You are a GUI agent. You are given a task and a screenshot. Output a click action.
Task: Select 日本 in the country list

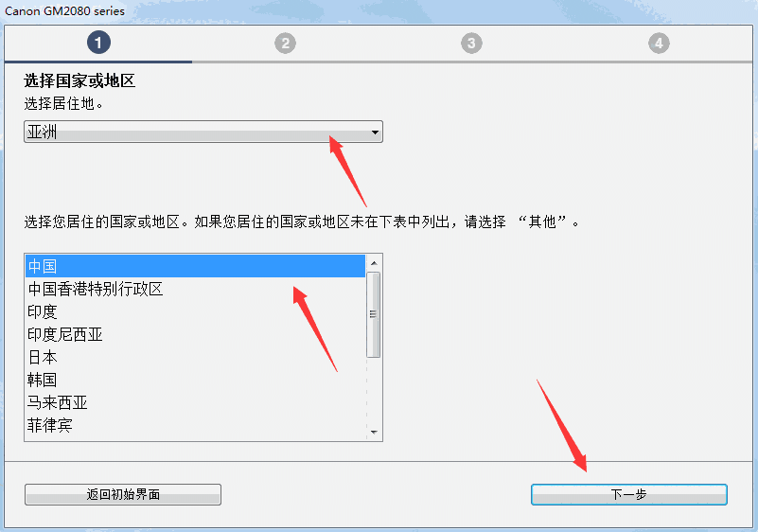click(x=195, y=357)
